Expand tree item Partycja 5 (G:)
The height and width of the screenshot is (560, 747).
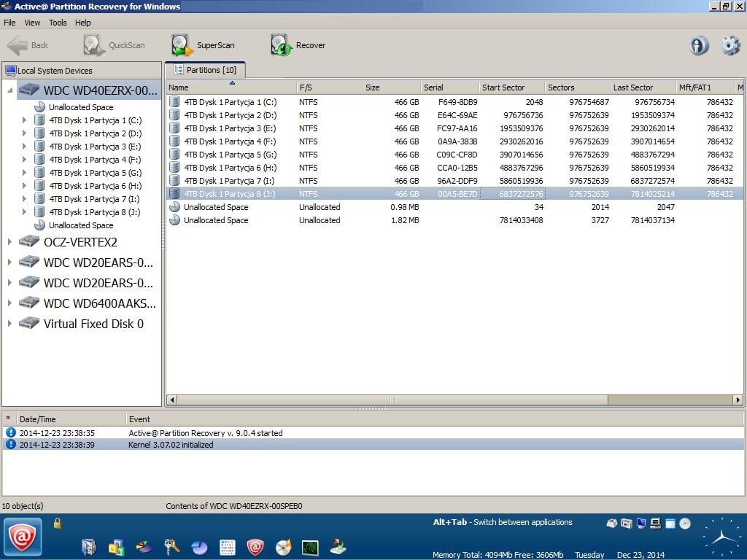(24, 173)
